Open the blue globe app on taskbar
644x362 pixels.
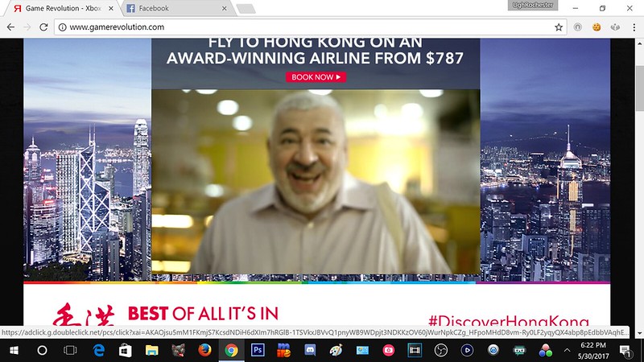coord(493,350)
